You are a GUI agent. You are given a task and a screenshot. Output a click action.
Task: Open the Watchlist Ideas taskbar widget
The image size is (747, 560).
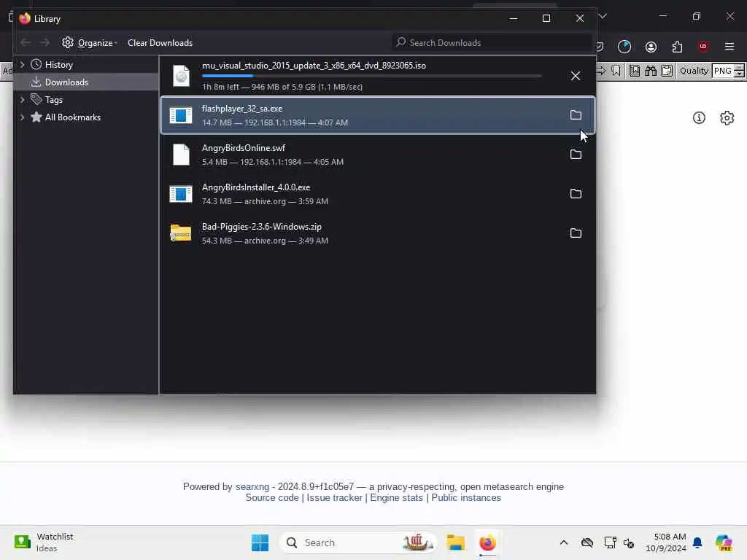(x=44, y=542)
